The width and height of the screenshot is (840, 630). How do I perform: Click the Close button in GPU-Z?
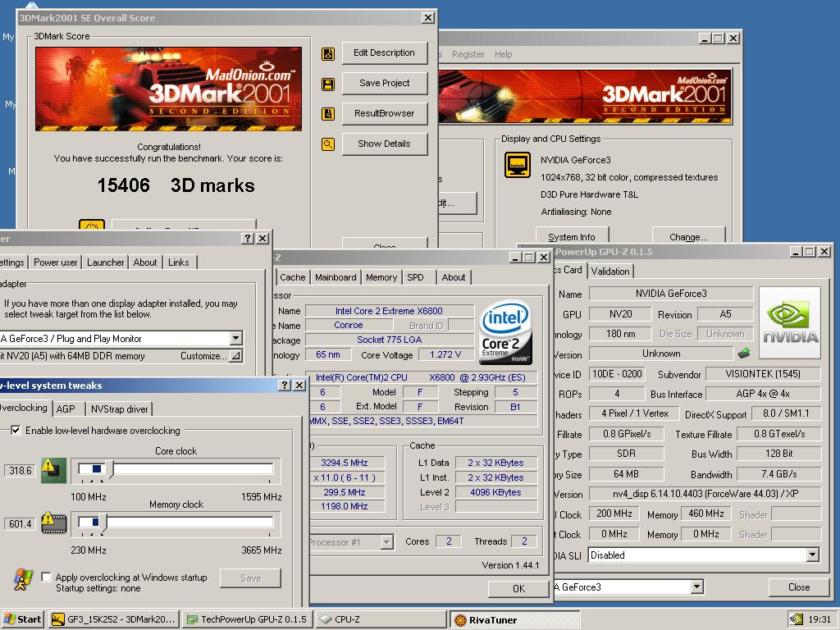[x=799, y=587]
